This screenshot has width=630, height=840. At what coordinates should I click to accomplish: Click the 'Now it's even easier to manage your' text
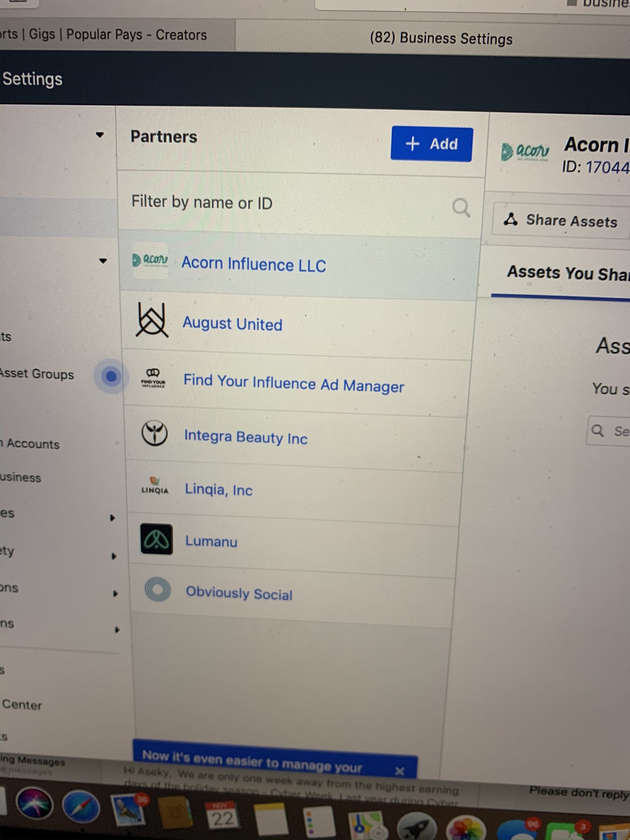[x=252, y=761]
